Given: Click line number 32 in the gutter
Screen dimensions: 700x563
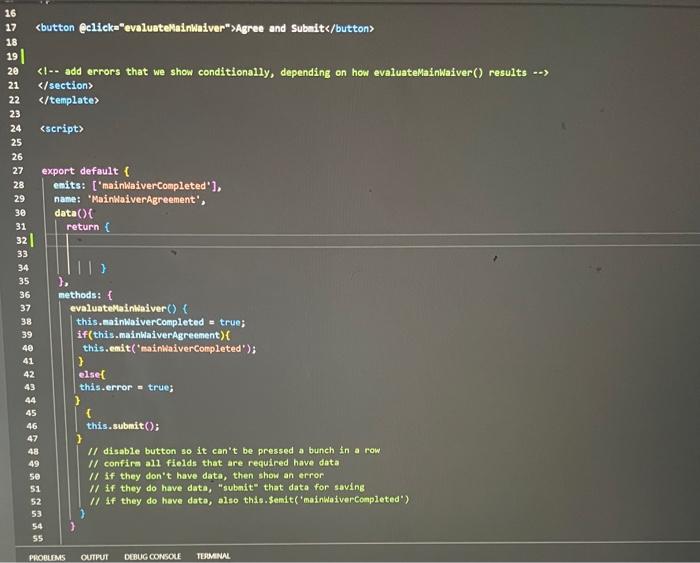Looking at the screenshot, I should tap(21, 240).
